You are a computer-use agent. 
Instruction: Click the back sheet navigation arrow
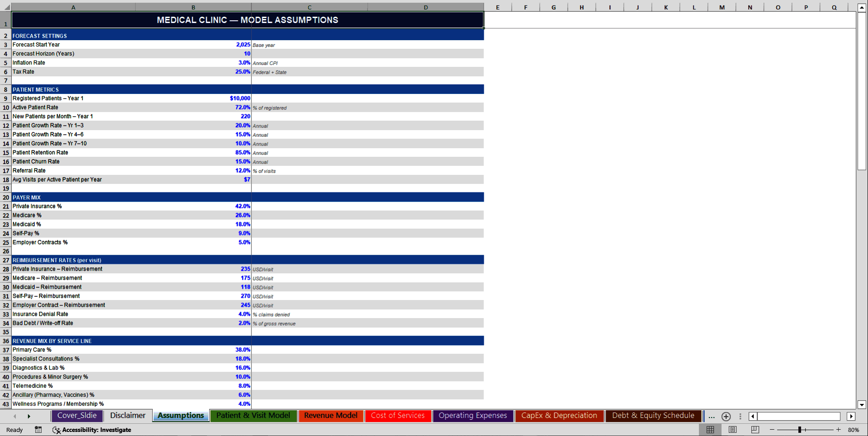pyautogui.click(x=14, y=416)
